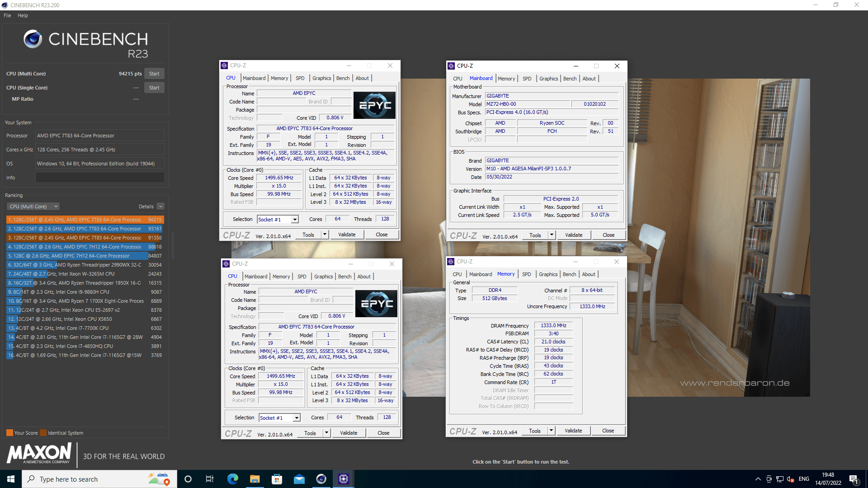Open the Cinebench File menu

7,15
